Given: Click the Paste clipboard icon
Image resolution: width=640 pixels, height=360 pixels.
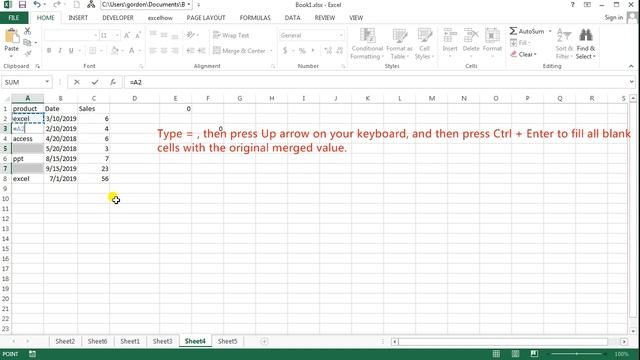Looking at the screenshot, I should (x=11, y=36).
